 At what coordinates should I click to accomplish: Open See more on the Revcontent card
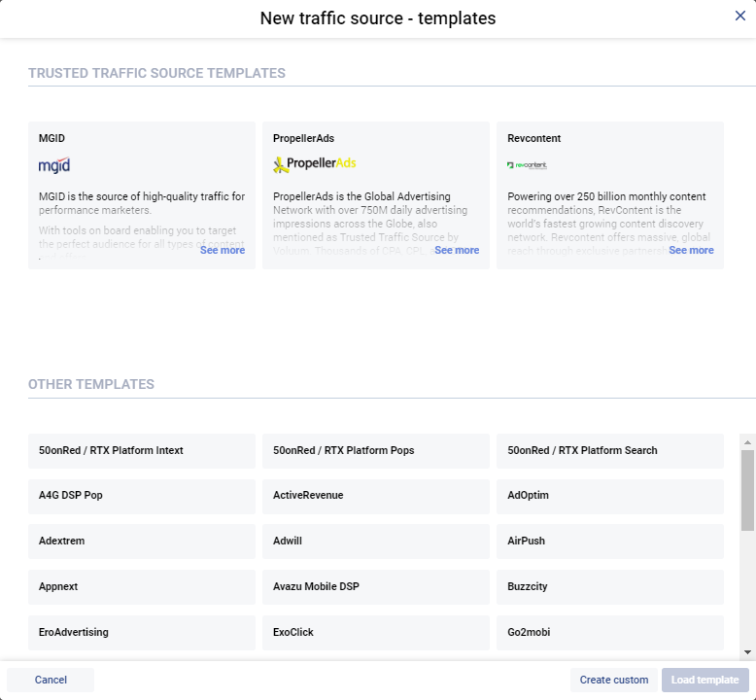[x=691, y=250]
